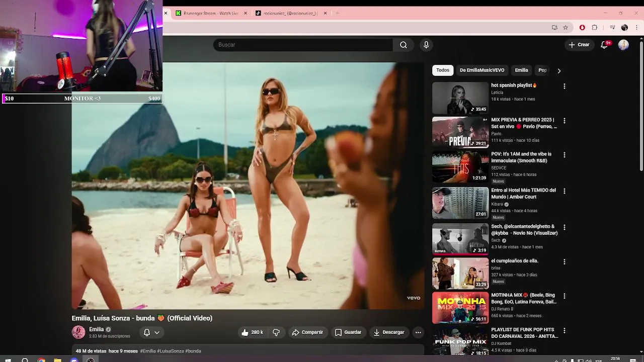Open options for el cumpleaños de ella
This screenshot has width=644, height=362.
click(564, 262)
